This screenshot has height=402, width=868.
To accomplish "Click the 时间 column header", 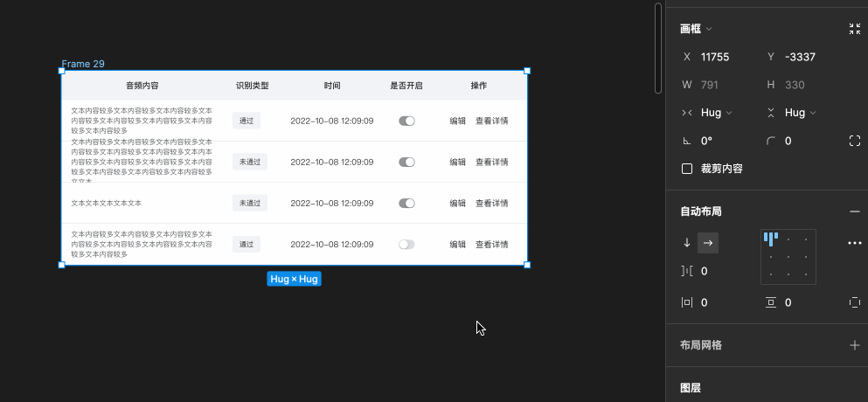I will [x=332, y=86].
